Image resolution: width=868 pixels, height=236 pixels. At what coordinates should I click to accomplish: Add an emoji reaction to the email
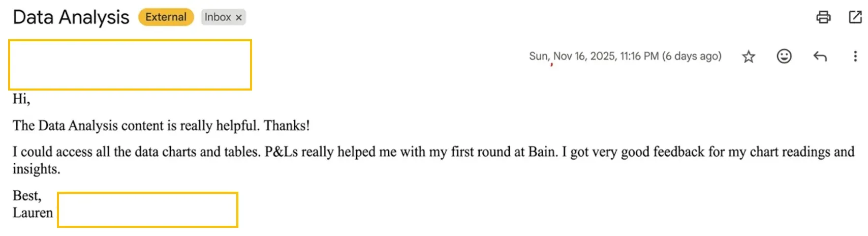coord(784,56)
